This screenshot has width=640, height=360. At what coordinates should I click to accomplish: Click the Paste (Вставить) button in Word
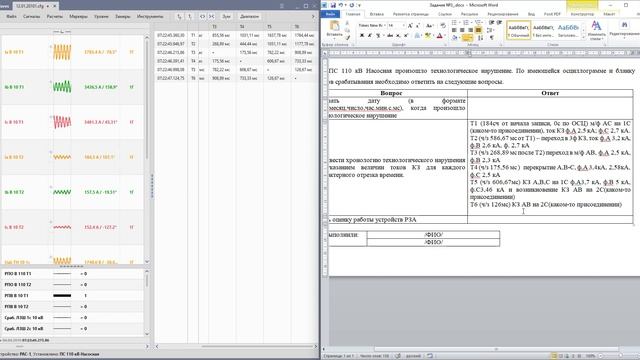tap(334, 29)
